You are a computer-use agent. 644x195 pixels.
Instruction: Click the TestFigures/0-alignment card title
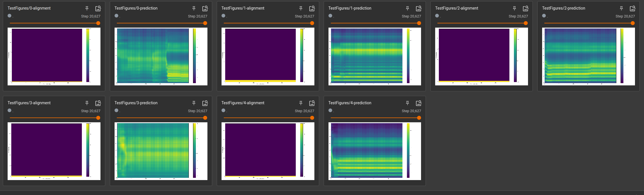tap(29, 8)
